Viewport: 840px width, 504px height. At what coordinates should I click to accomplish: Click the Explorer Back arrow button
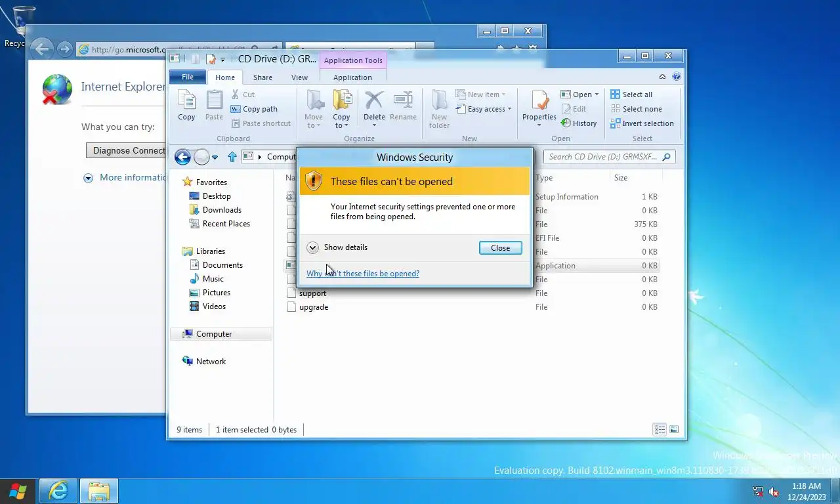(182, 157)
